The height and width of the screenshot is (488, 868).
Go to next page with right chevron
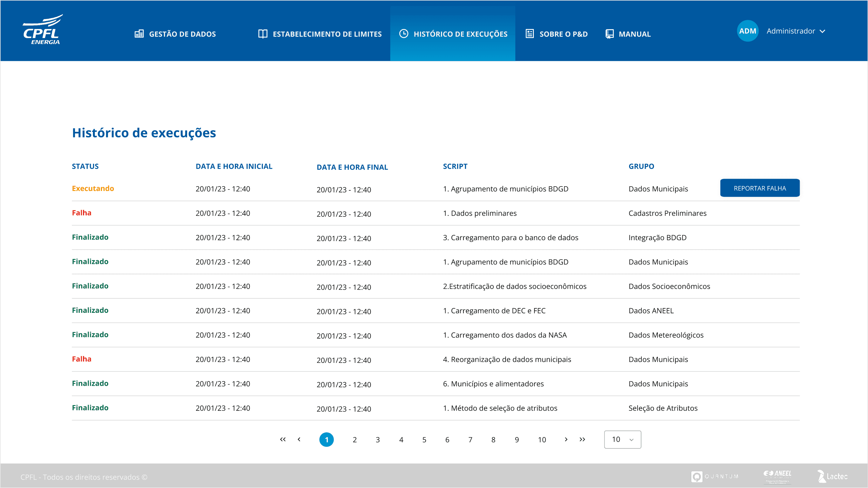point(566,439)
